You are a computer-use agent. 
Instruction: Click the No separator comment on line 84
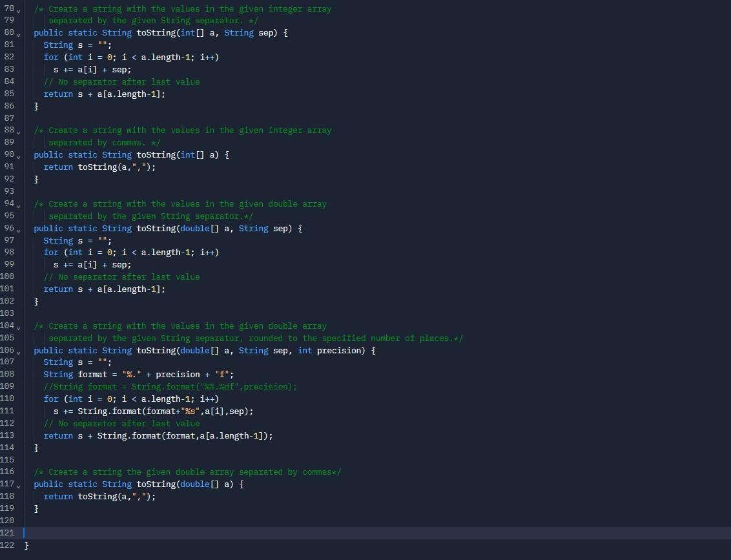tap(123, 81)
